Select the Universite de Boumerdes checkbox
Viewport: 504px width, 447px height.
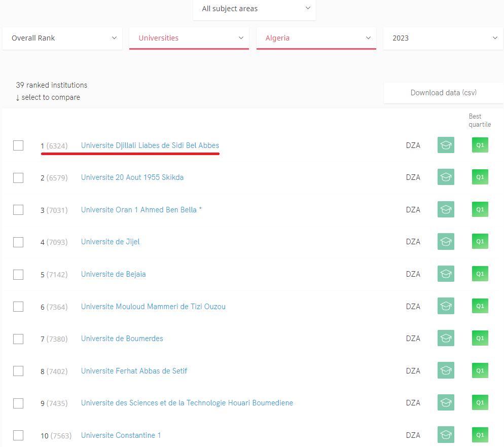point(18,339)
